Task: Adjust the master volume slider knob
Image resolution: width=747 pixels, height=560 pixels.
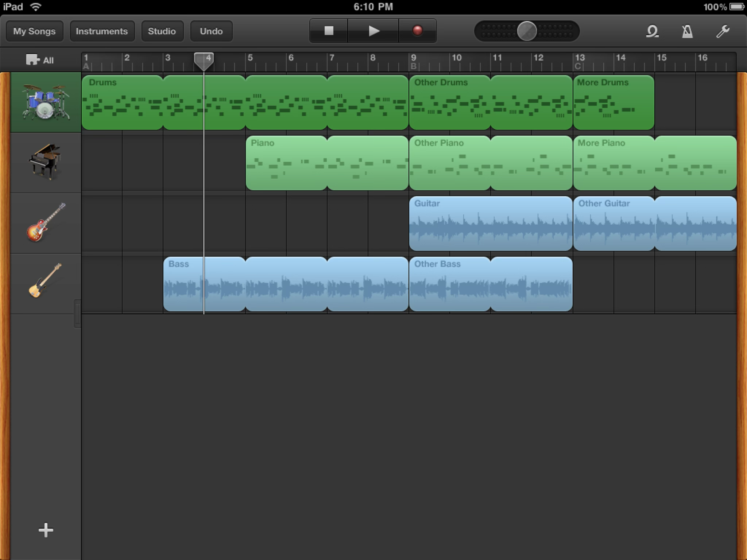Action: click(x=527, y=31)
